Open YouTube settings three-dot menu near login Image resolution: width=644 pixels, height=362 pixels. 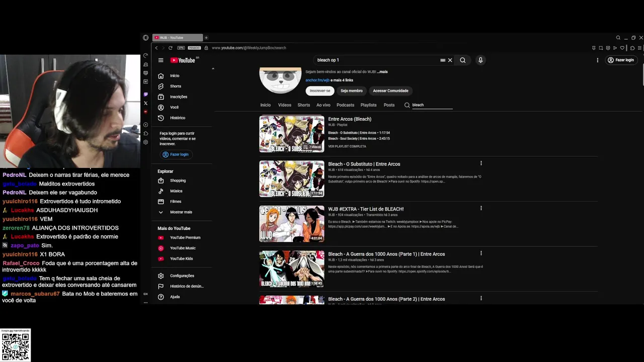[598, 60]
